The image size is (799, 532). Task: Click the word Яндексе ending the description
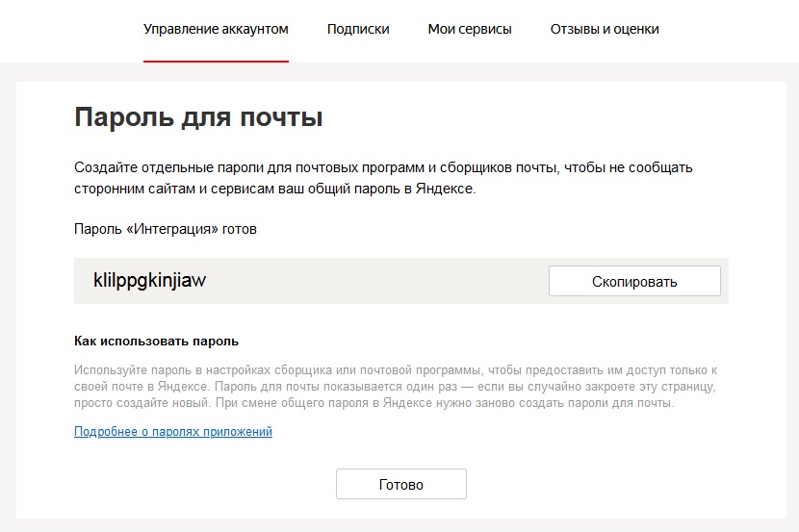446,189
